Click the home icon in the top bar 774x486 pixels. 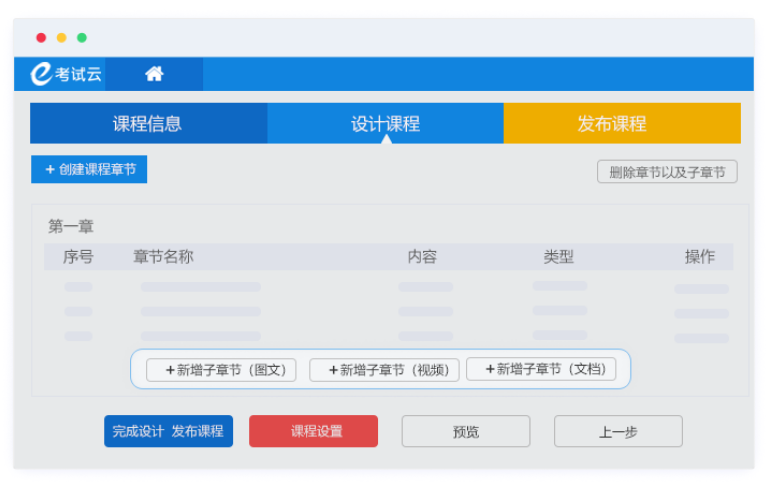coord(154,74)
